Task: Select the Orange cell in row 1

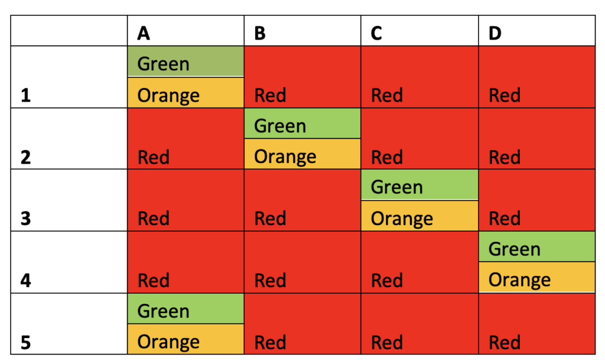Action: pos(186,93)
